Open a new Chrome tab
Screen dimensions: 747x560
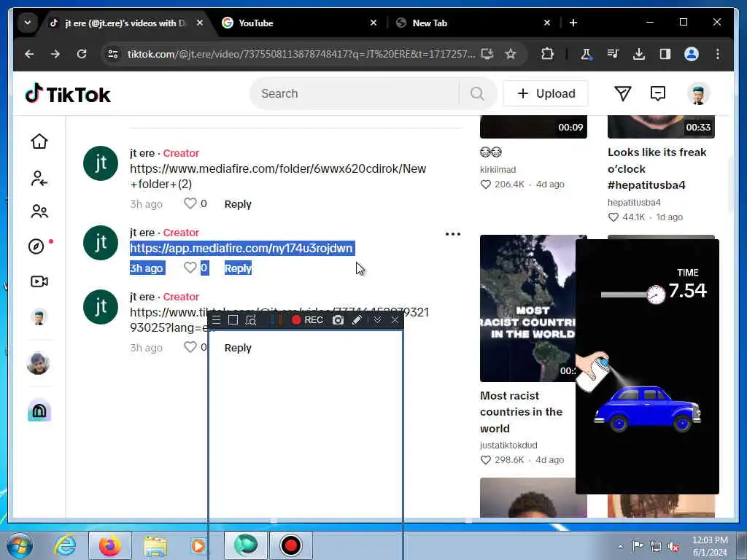tap(573, 23)
